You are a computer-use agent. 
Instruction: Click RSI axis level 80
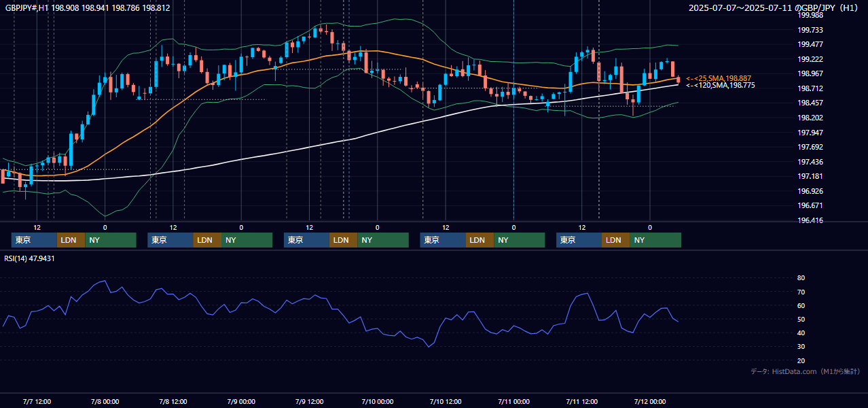coord(801,278)
